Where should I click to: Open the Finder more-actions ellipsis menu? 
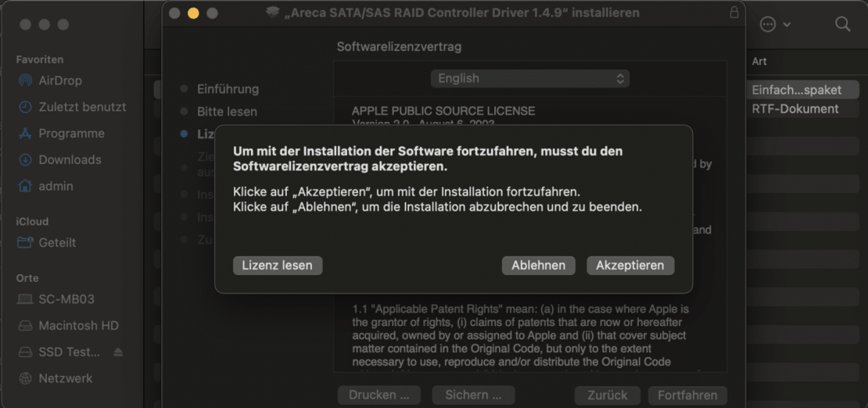[x=774, y=24]
